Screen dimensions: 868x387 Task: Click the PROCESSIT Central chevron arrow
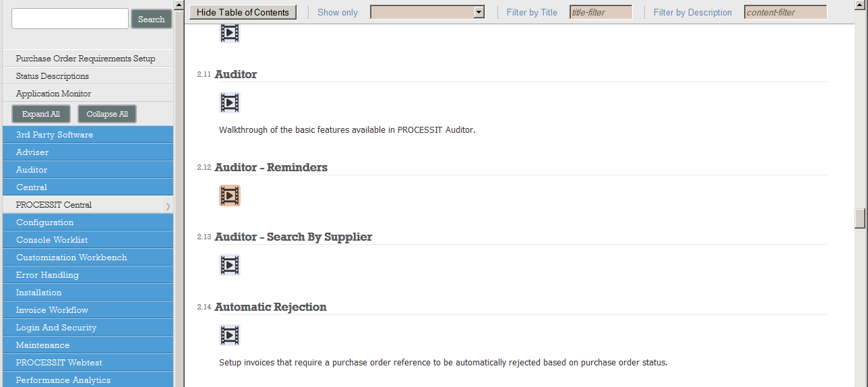168,206
